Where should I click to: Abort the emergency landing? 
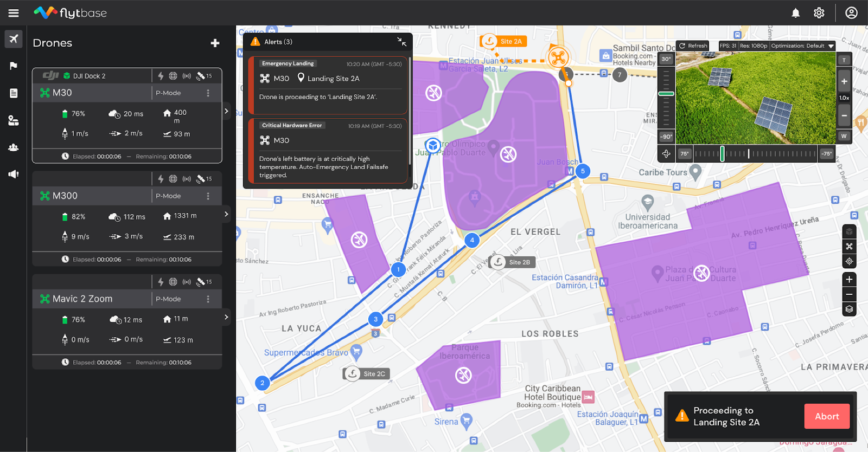coord(827,416)
